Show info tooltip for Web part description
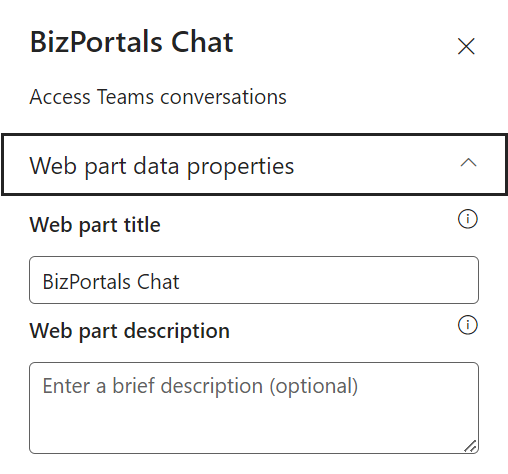 468,325
